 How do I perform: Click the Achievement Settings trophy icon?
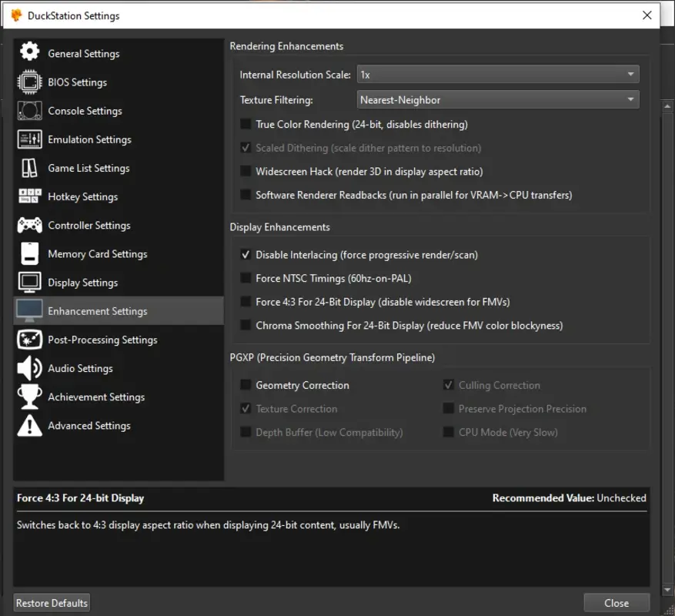point(29,397)
